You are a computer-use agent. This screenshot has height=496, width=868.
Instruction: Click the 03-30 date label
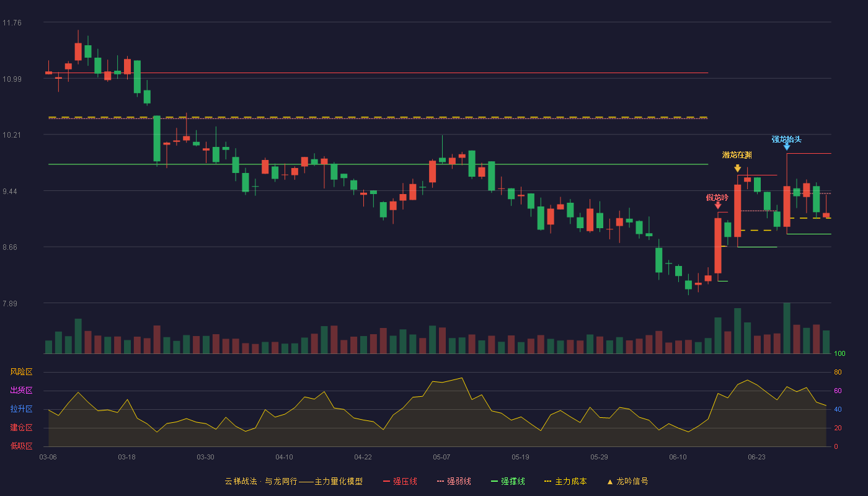pyautogui.click(x=205, y=457)
